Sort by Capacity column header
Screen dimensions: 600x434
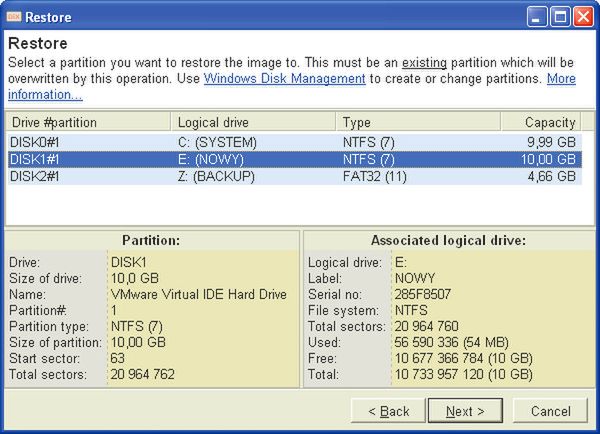point(541,122)
